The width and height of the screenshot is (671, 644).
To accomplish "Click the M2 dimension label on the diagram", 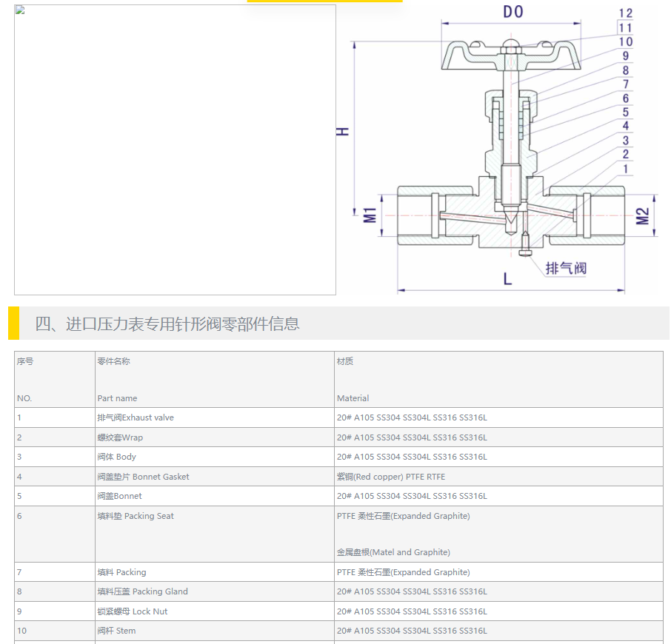I will 643,215.
